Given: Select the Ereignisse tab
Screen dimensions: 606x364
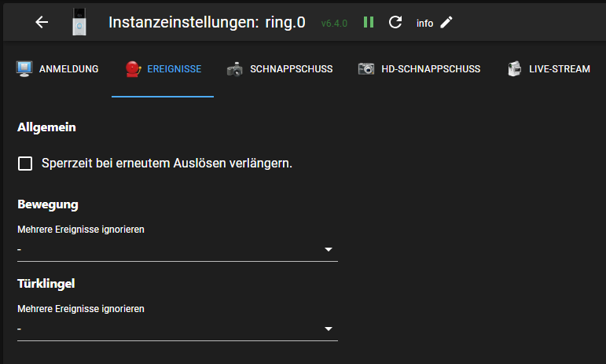Looking at the screenshot, I should [x=163, y=68].
